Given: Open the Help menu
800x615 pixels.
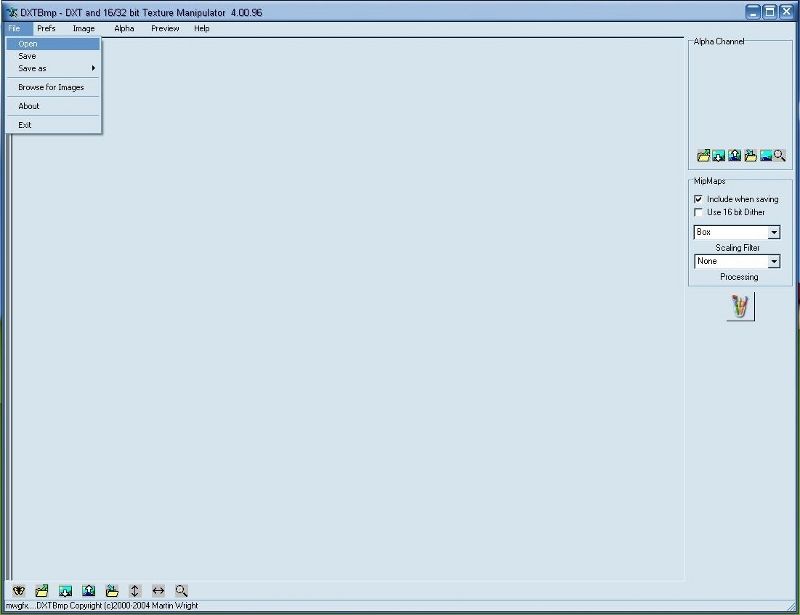Looking at the screenshot, I should (x=202, y=29).
